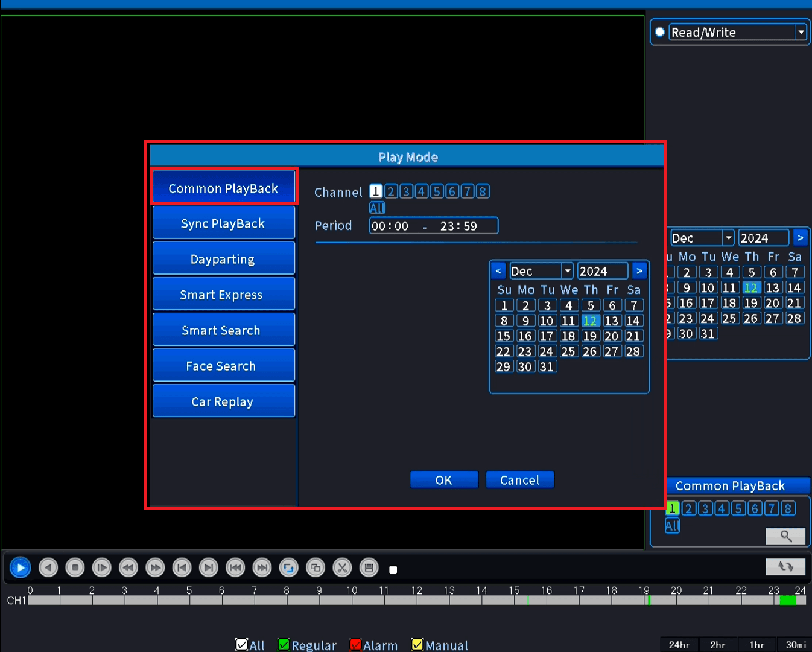This screenshot has height=652, width=812.
Task: Select All channels in Play Mode dialog
Action: [377, 208]
